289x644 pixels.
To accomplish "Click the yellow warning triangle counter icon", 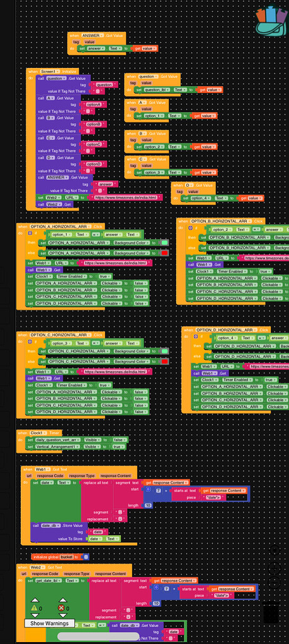I will 35,608.
